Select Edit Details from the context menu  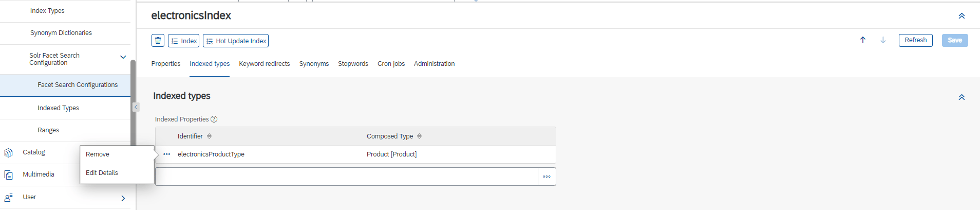[x=102, y=173]
